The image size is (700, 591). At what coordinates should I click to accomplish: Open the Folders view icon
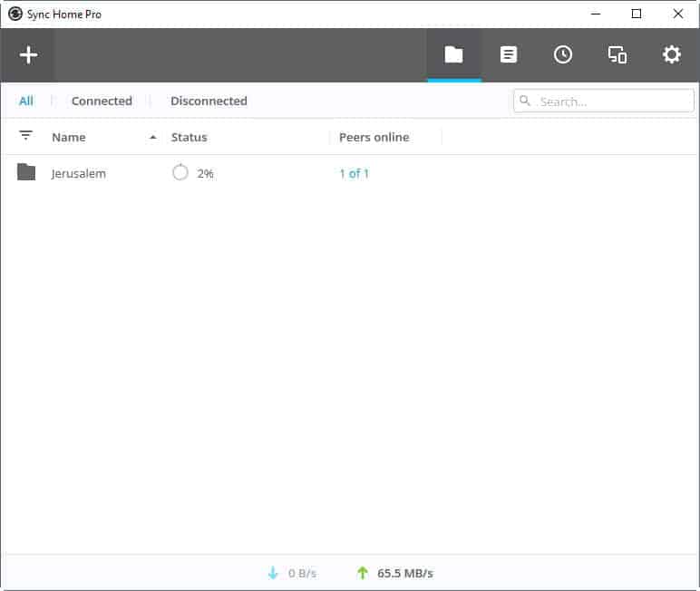tap(453, 55)
